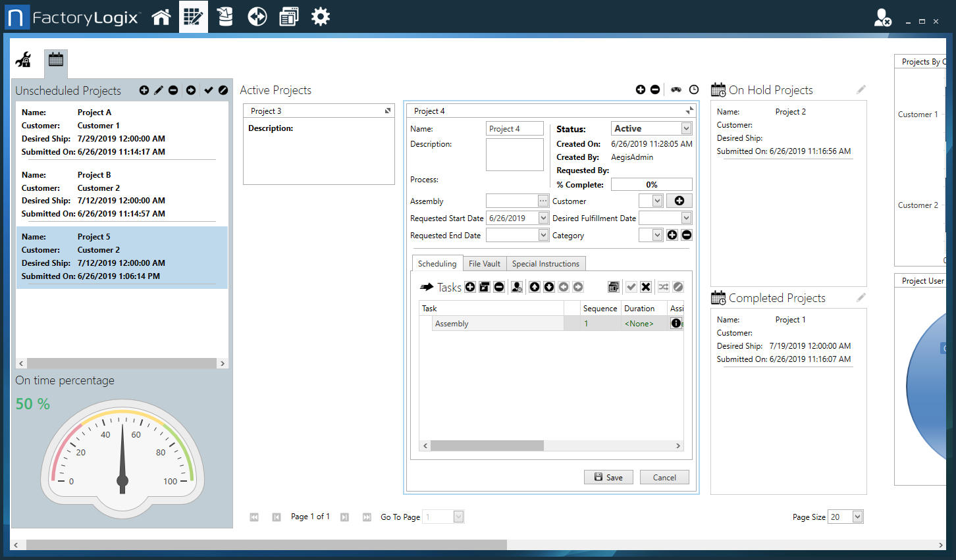956x560 pixels.
Task: Click the home icon in the top bar
Action: tap(161, 16)
